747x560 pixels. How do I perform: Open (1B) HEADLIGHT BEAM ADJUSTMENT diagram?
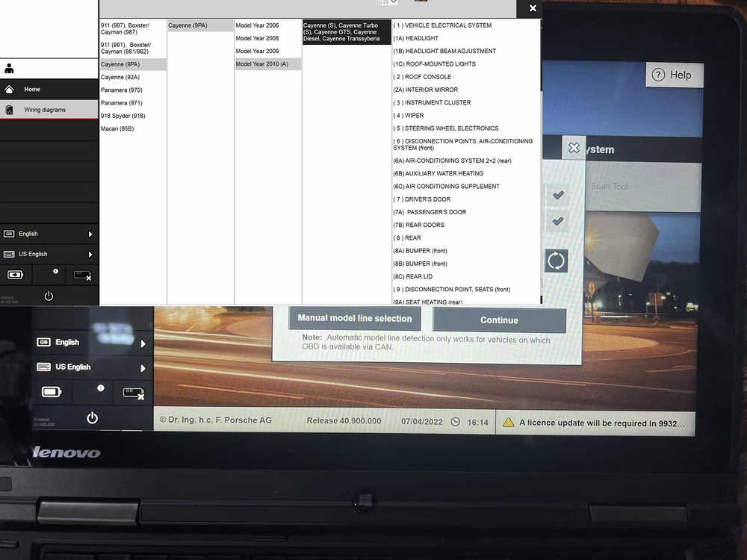pyautogui.click(x=444, y=52)
